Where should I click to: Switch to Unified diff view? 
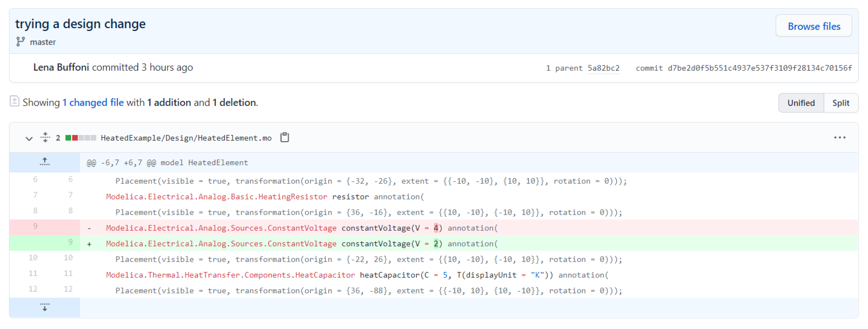pyautogui.click(x=801, y=103)
